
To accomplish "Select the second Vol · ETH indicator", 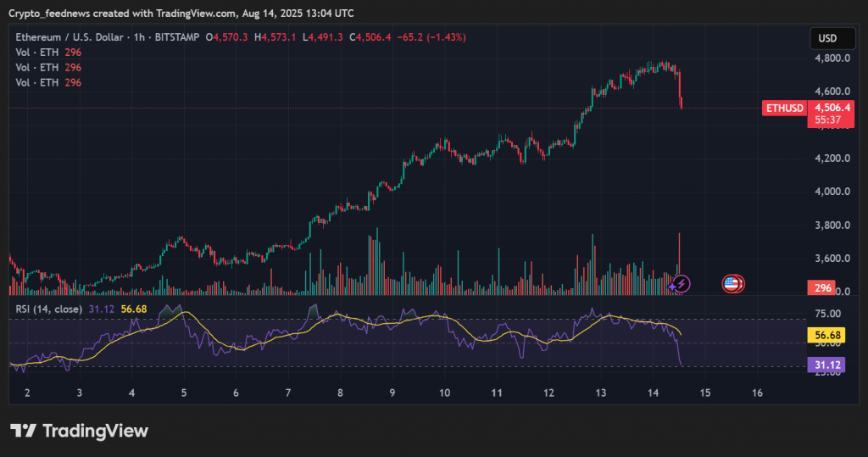I will 38,67.
